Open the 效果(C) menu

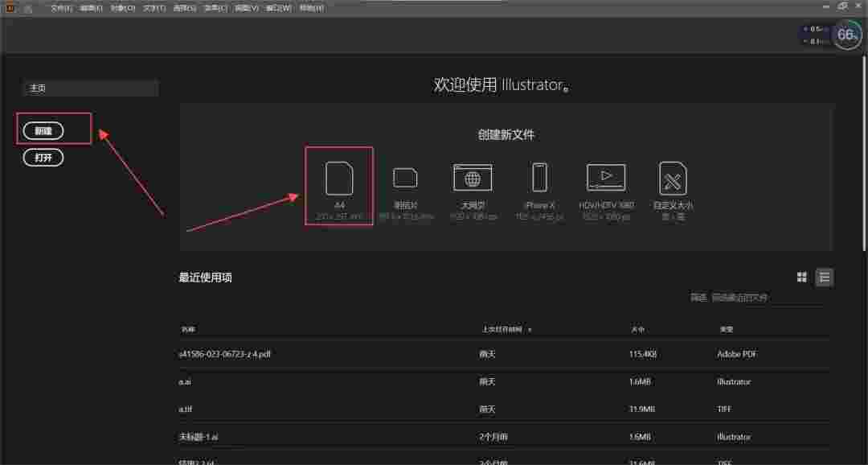pyautogui.click(x=215, y=8)
